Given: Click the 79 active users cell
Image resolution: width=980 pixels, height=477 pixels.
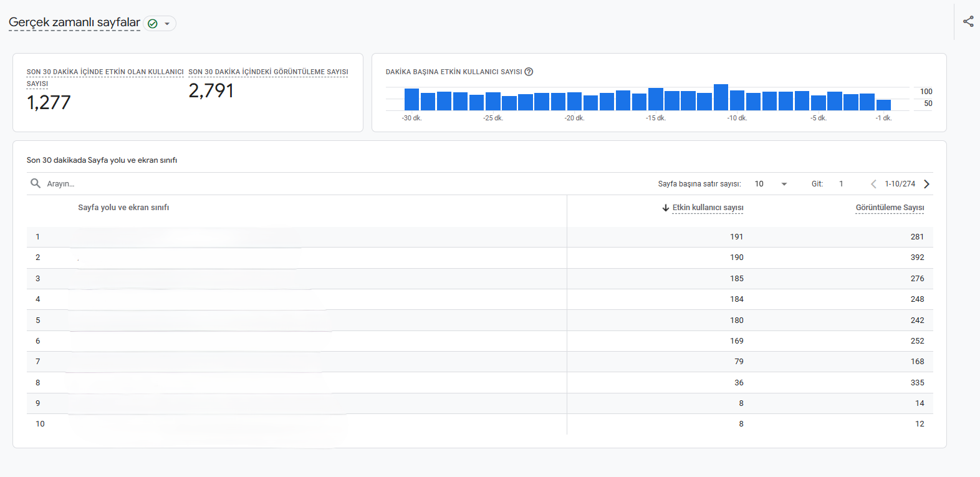Looking at the screenshot, I should 739,362.
